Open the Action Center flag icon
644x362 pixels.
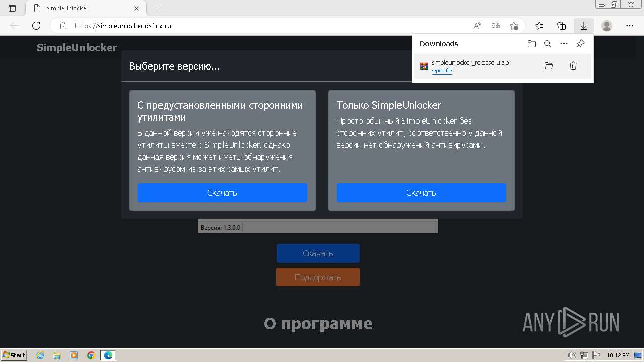[596, 355]
